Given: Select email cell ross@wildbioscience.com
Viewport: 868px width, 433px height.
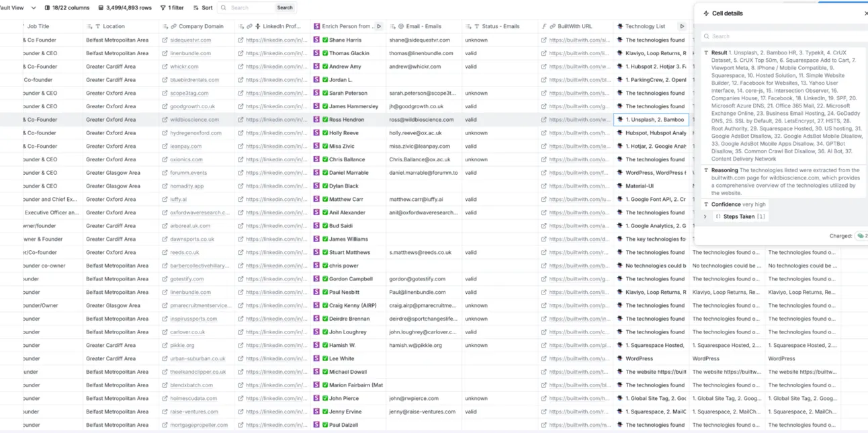Looking at the screenshot, I should [x=424, y=120].
